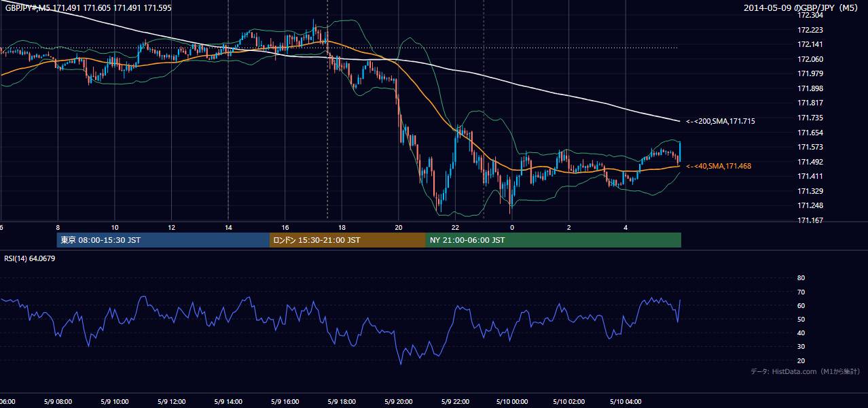This screenshot has height=408, width=868.
Task: Click hour label 18 under the price chart
Action: coord(342,228)
